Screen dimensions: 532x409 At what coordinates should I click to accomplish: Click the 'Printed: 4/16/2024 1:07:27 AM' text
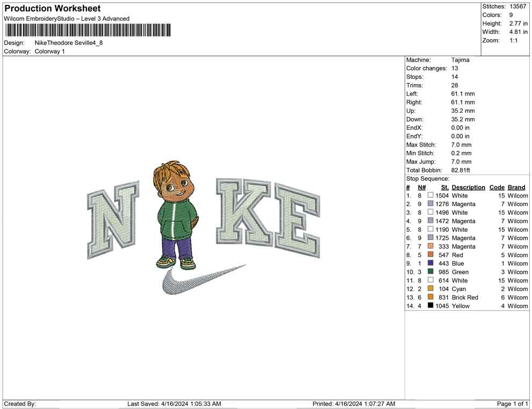click(354, 404)
